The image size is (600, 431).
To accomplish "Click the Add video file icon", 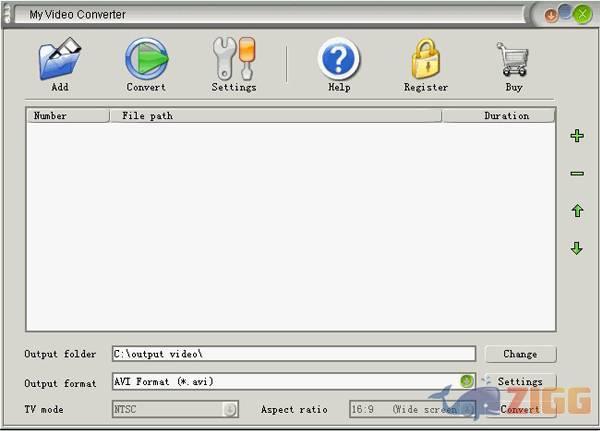I will tap(59, 60).
